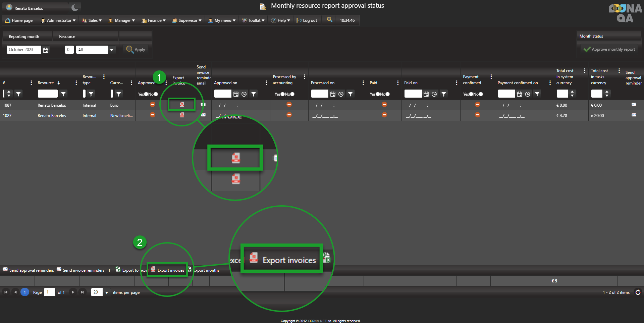Open the Administrator menu
The height and width of the screenshot is (323, 644).
click(58, 20)
